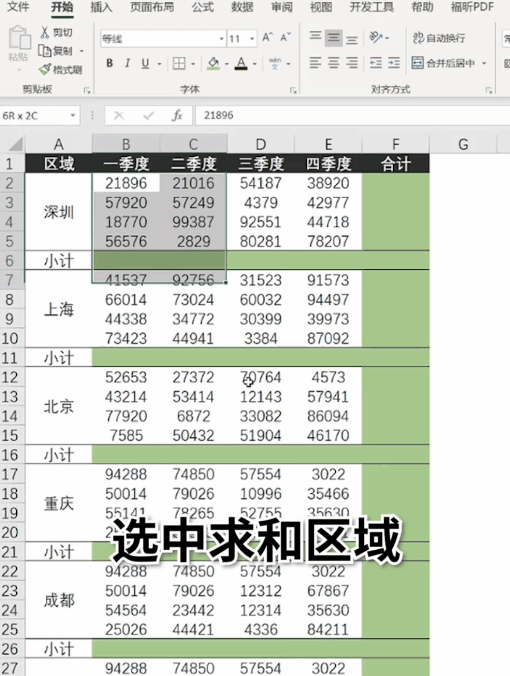Switch to the 视图 tab
The width and height of the screenshot is (510, 676).
[321, 7]
